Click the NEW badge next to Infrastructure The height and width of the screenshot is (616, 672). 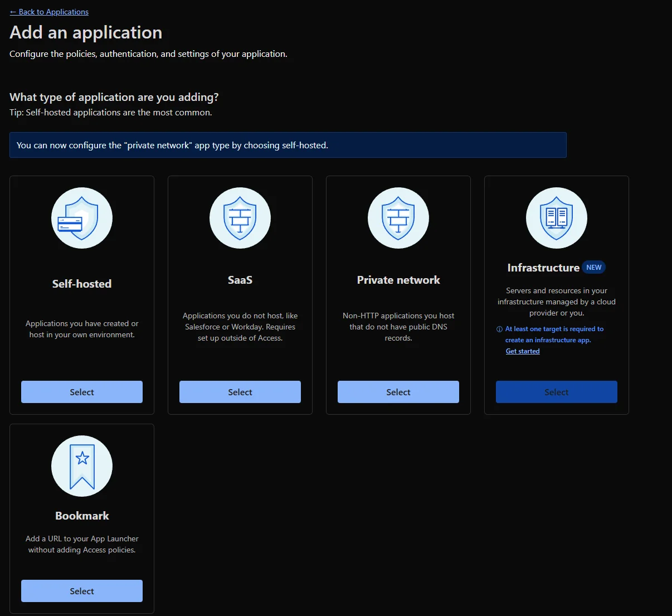point(593,268)
